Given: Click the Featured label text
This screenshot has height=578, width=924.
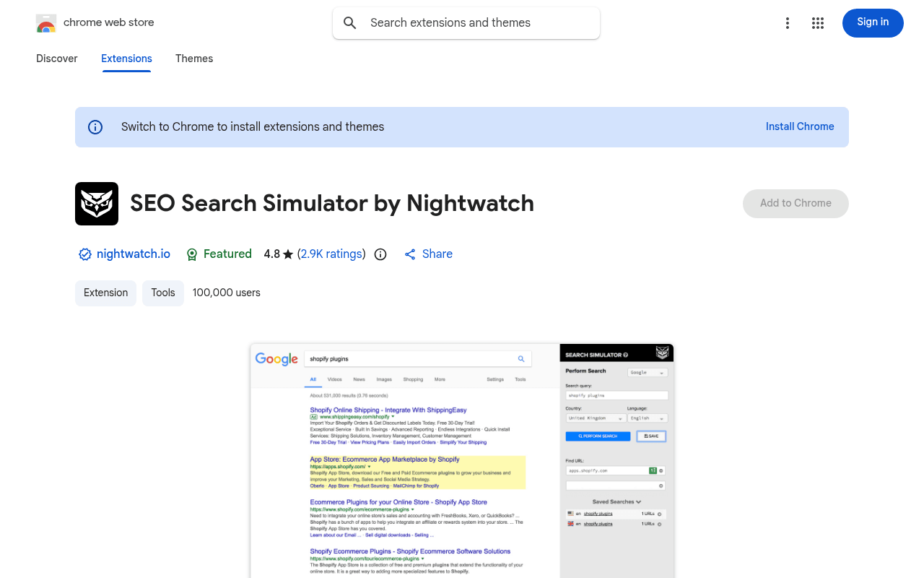Looking at the screenshot, I should click(227, 254).
